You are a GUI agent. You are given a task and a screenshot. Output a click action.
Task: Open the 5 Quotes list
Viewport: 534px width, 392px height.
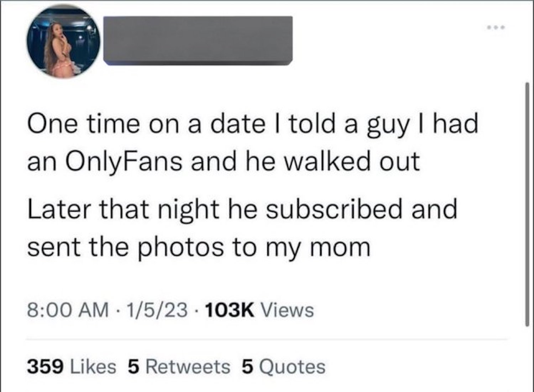283,367
